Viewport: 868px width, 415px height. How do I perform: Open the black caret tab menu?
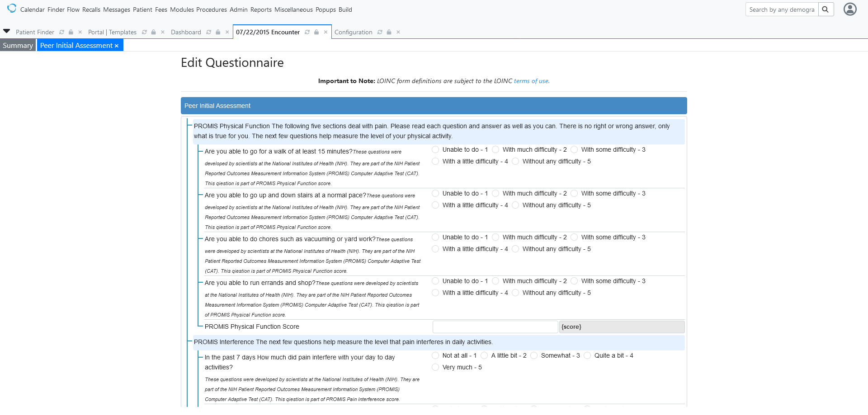tap(6, 31)
